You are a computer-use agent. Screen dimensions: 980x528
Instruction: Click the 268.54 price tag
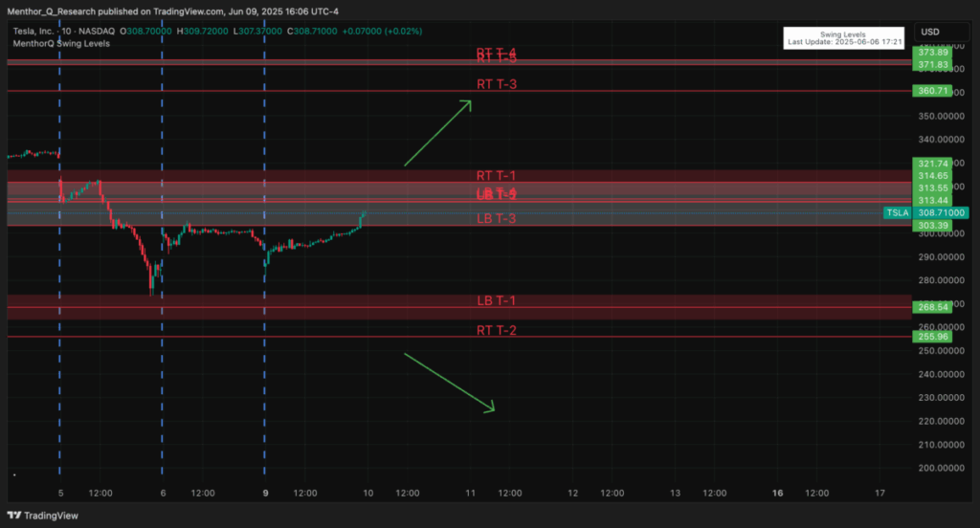pos(932,307)
